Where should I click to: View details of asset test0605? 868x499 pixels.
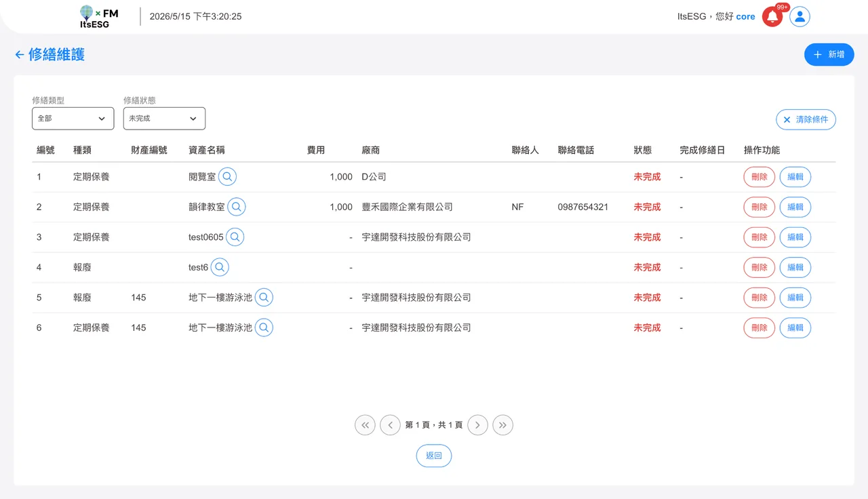[x=235, y=237]
